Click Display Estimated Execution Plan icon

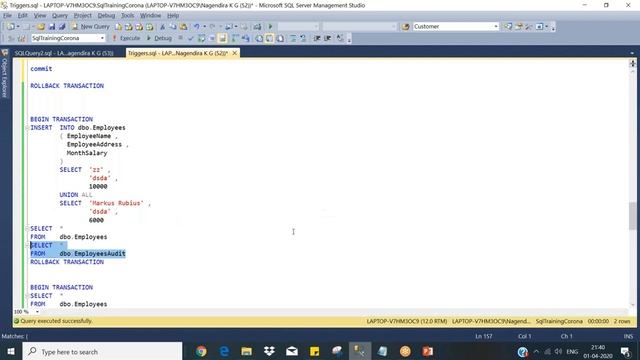click(x=201, y=38)
